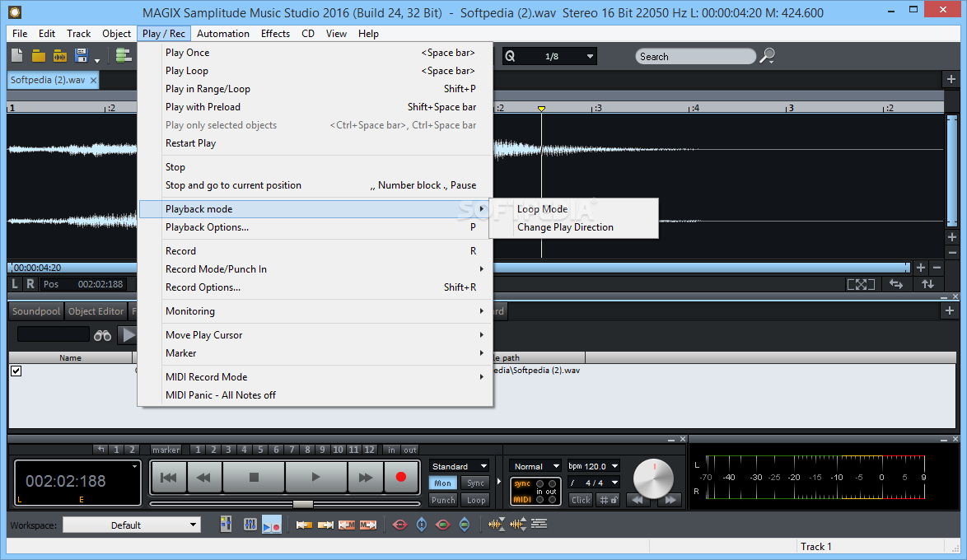Click the 'out' range button above the transport
967x560 pixels.
tap(410, 450)
